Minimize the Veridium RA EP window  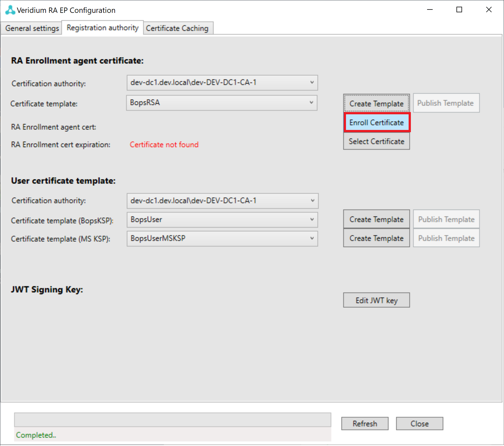coord(430,10)
